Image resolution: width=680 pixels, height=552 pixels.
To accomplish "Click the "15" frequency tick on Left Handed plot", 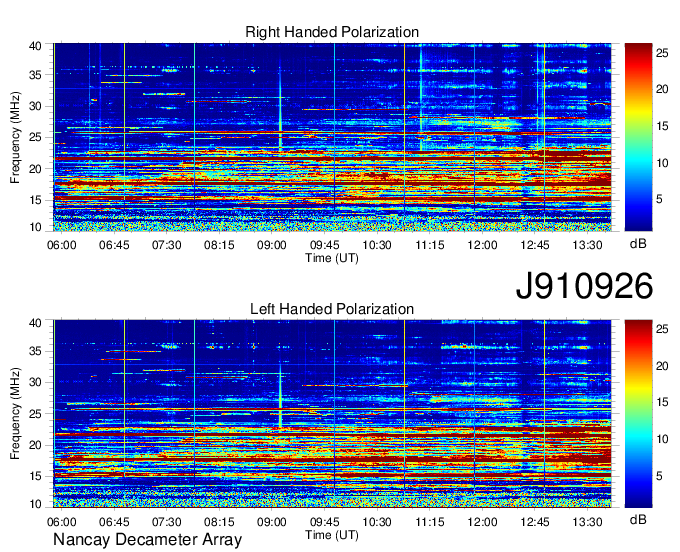I will (x=35, y=476).
